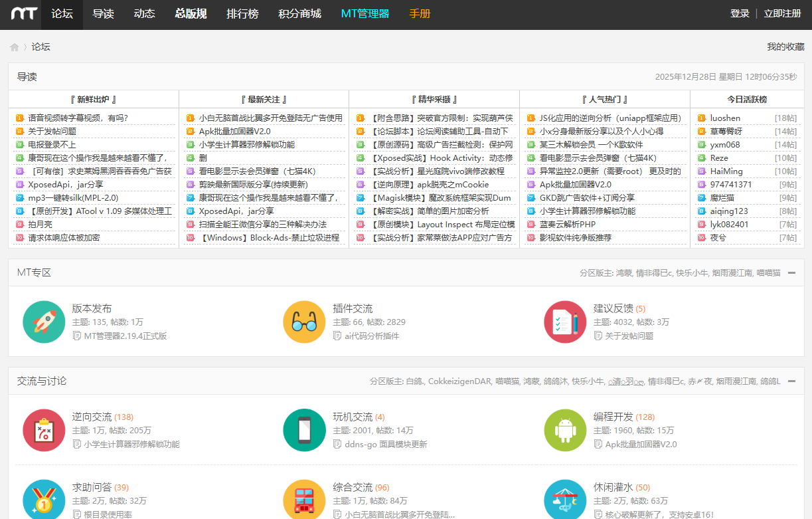Open the checklist icon for 建议反馈

[565, 322]
